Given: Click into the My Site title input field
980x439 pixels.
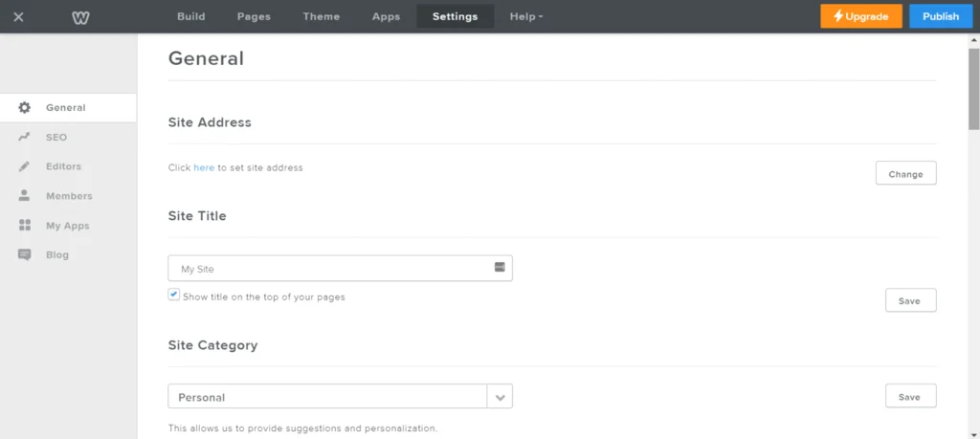Looking at the screenshot, I should [330, 269].
